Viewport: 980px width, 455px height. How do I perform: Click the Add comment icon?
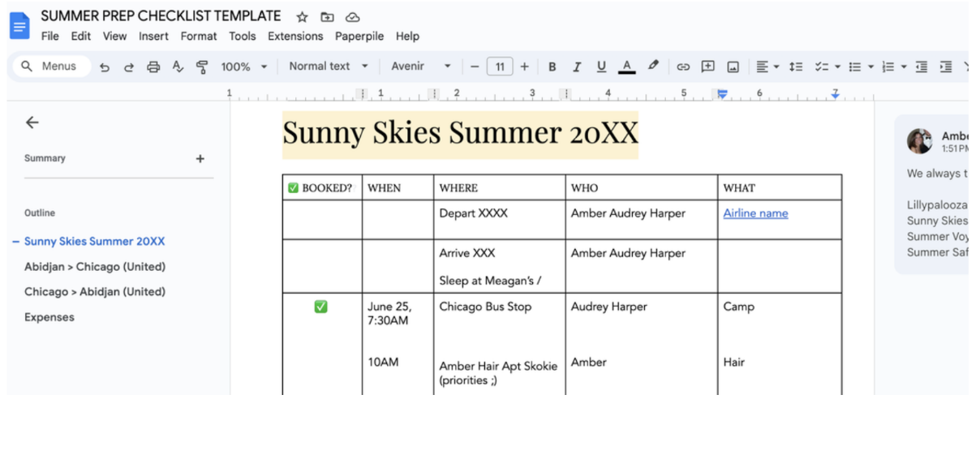pos(707,67)
